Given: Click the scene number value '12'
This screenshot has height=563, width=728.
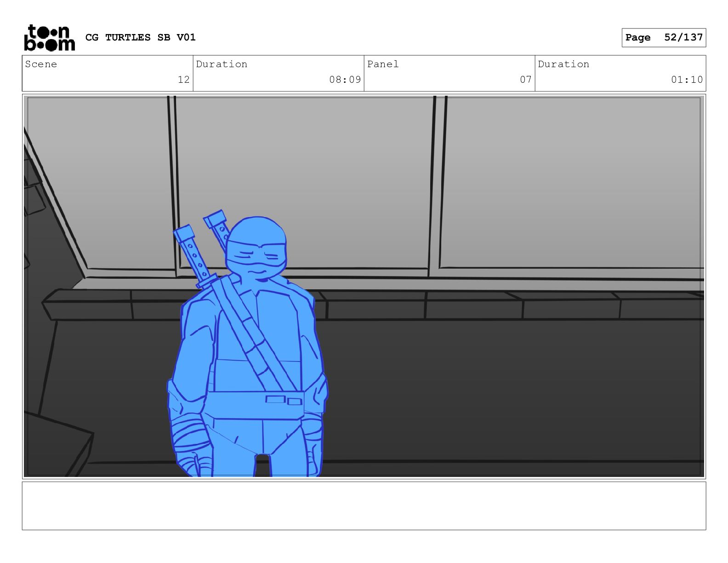Looking at the screenshot, I should (x=184, y=80).
